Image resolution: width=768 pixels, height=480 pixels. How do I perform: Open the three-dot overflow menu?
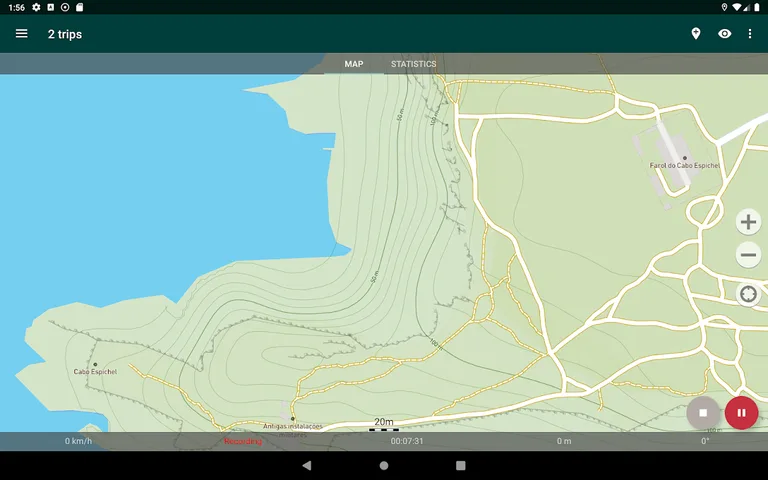pos(749,34)
